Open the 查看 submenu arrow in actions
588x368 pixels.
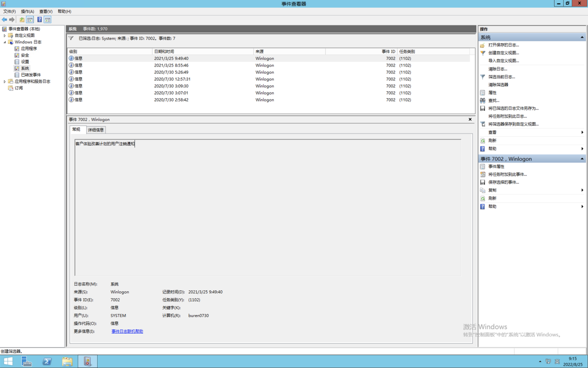coord(582,133)
